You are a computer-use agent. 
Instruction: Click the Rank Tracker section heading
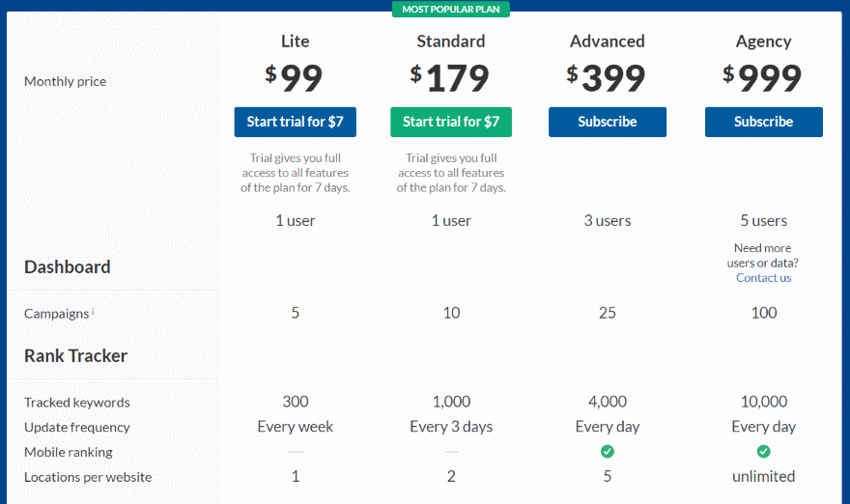click(76, 356)
